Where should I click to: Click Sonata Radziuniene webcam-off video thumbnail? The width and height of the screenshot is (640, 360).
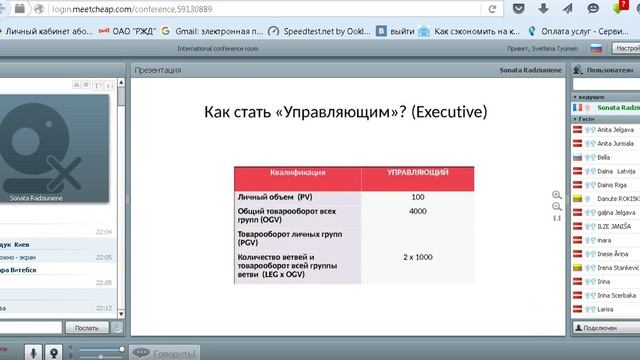point(55,149)
